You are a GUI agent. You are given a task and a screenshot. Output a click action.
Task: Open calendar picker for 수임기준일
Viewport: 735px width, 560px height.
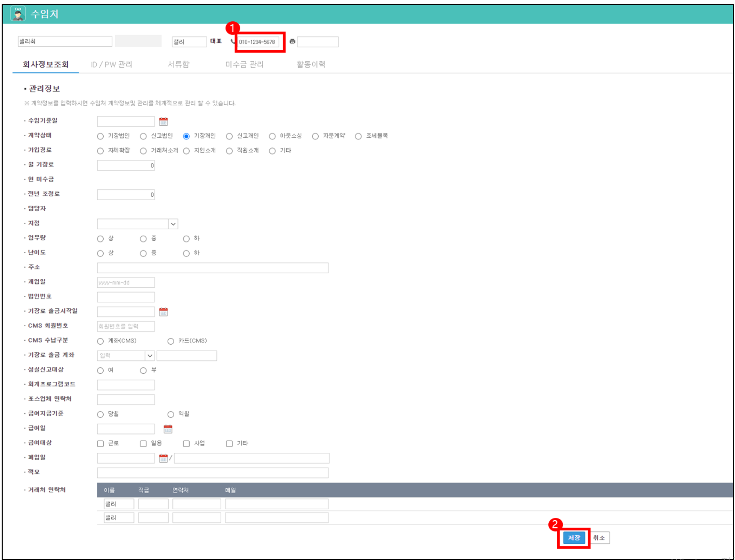tap(163, 121)
